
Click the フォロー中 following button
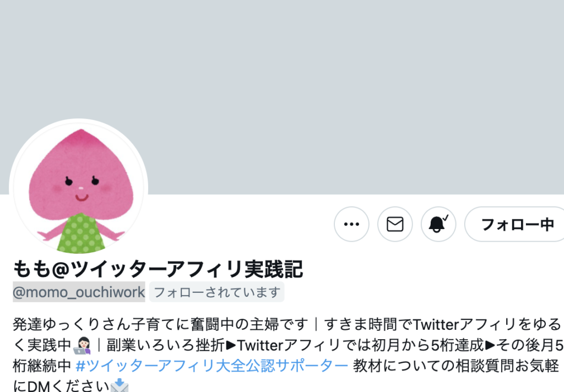point(517,224)
